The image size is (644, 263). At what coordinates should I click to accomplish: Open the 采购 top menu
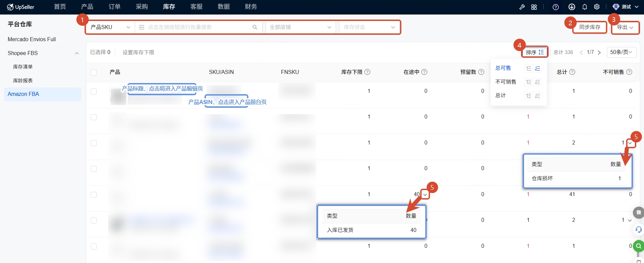tap(142, 7)
